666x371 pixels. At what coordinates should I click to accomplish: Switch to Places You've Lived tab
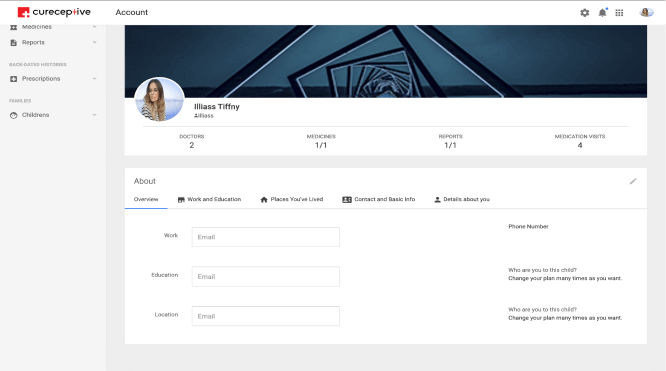(x=291, y=199)
